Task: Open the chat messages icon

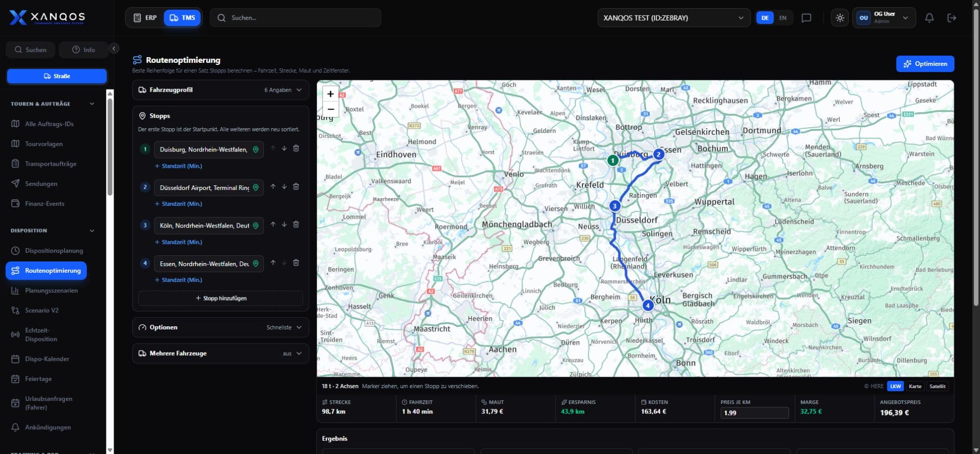Action: [x=807, y=18]
